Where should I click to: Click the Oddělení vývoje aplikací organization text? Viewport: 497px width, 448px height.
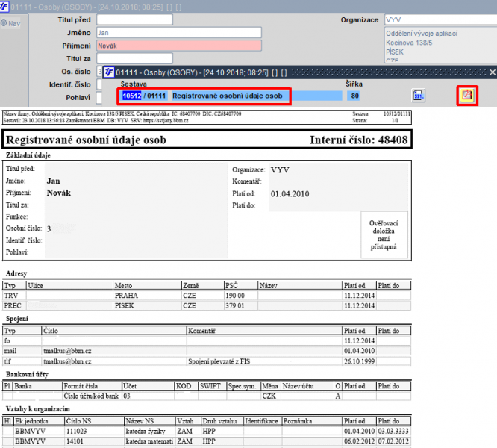pos(422,34)
